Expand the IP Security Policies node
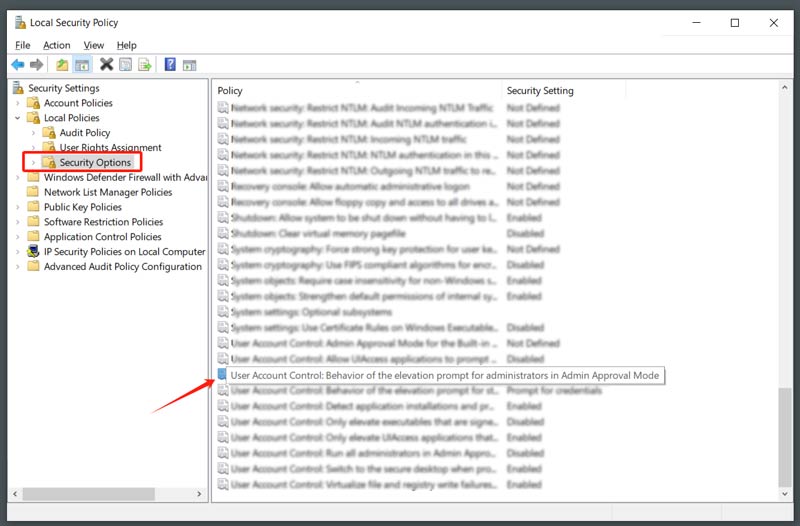 click(x=18, y=252)
